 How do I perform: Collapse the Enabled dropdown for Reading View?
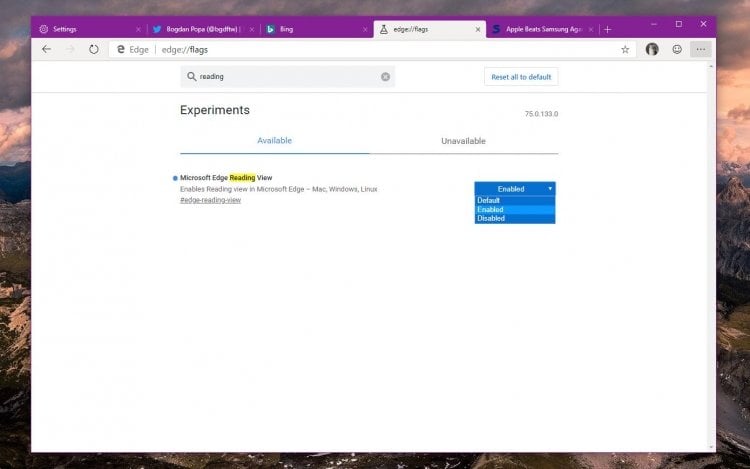point(515,189)
